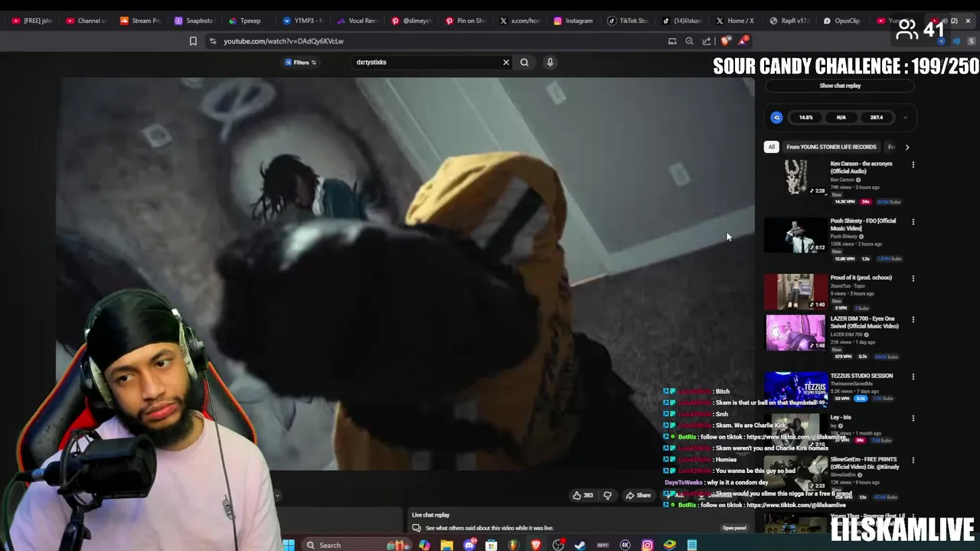This screenshot has width=980, height=551.
Task: Switch to the OpusClip browser tab
Action: 842,21
